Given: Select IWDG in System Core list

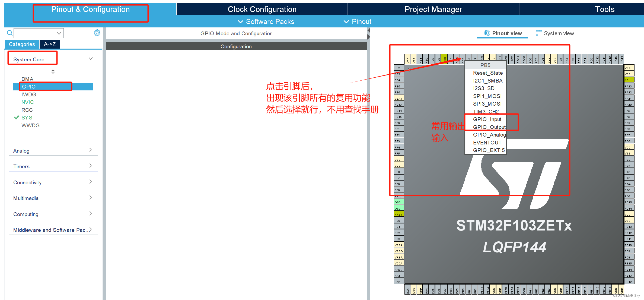Looking at the screenshot, I should [x=29, y=94].
